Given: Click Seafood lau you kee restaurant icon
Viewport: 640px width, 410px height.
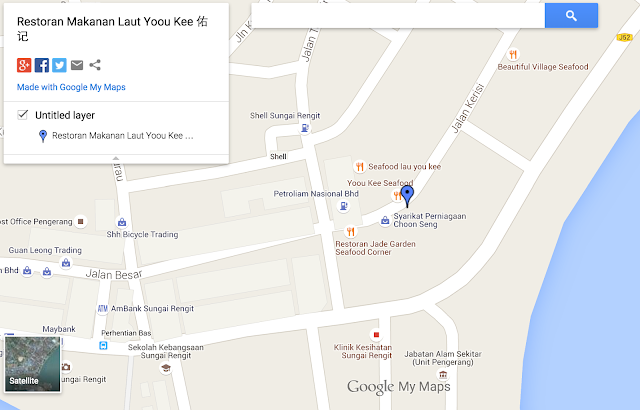Looking at the screenshot, I should click(x=359, y=166).
